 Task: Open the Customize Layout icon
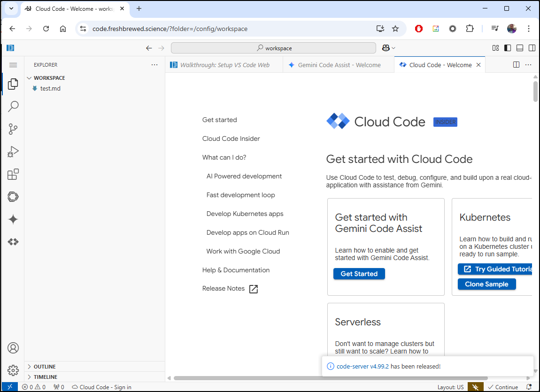pyautogui.click(x=495, y=48)
